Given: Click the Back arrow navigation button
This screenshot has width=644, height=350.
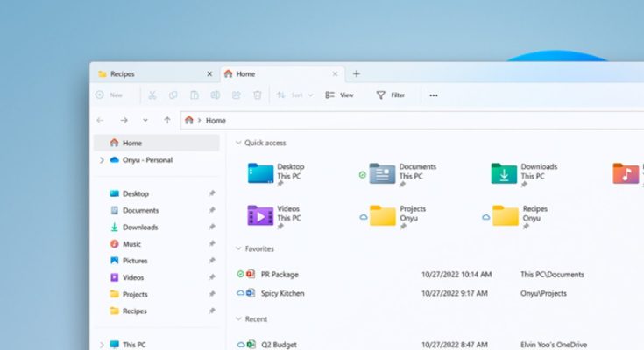Looking at the screenshot, I should [x=100, y=120].
